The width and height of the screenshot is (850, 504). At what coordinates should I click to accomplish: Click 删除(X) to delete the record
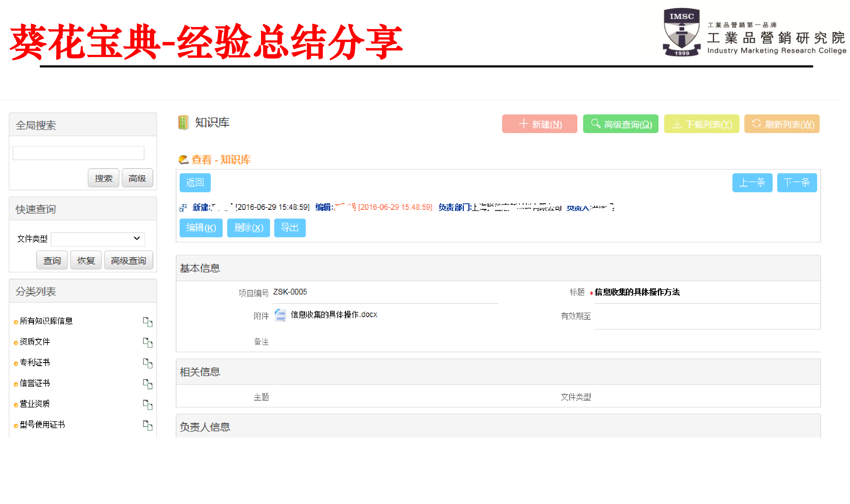(248, 228)
